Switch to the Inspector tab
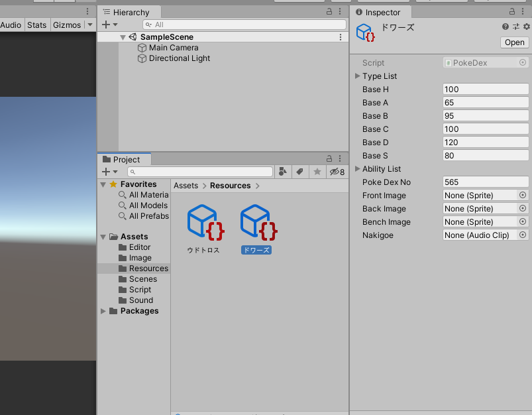The image size is (532, 415). pyautogui.click(x=381, y=12)
